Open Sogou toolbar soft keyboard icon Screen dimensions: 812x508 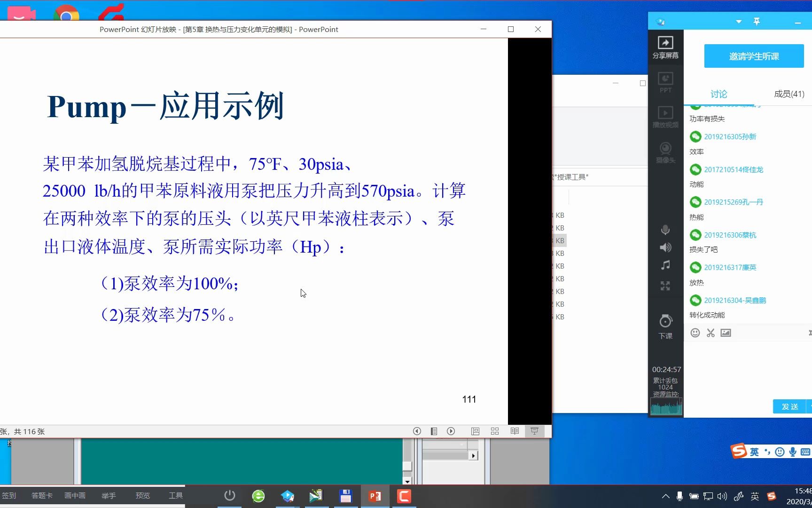[805, 452]
